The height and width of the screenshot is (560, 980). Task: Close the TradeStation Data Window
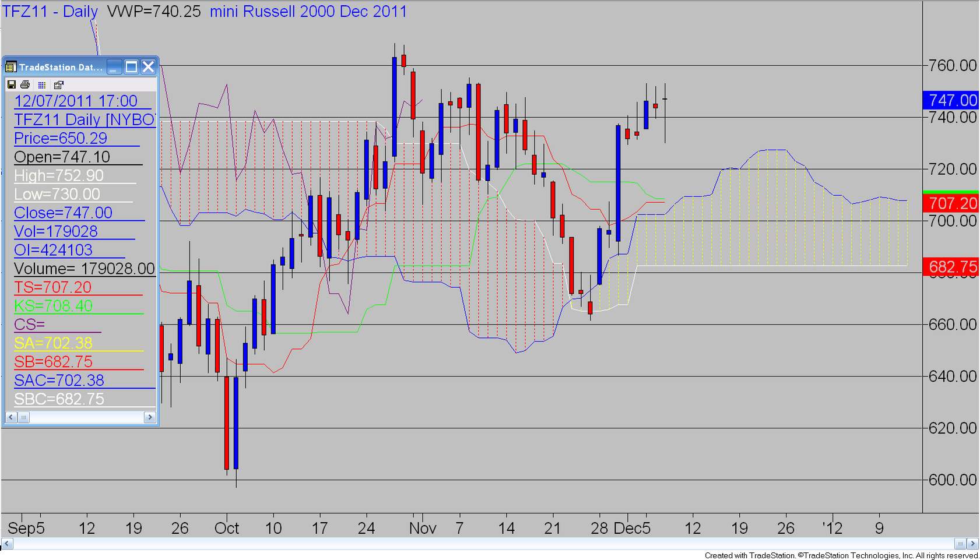148,67
